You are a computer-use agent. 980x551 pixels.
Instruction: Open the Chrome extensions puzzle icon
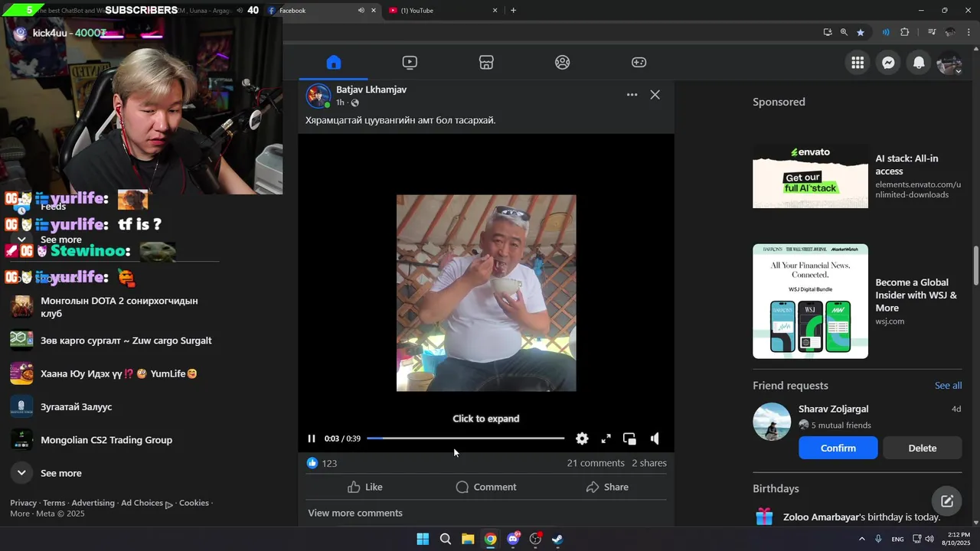905,32
